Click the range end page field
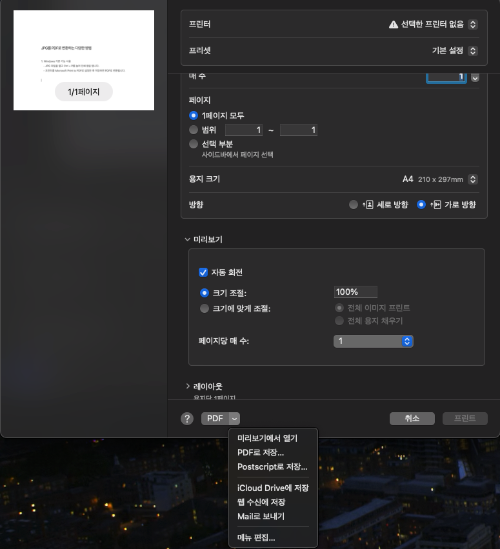 click(x=299, y=130)
